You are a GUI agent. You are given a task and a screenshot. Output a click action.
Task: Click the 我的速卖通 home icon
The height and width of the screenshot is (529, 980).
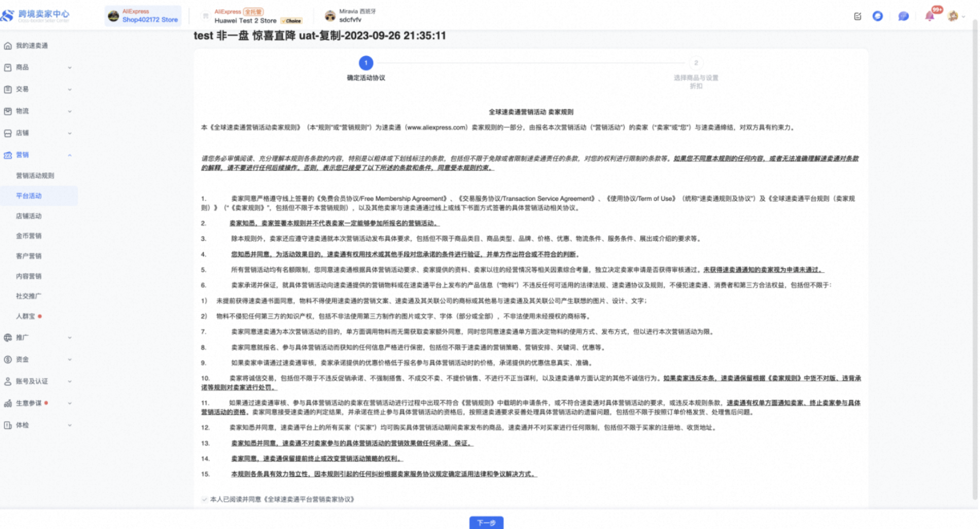tap(8, 46)
